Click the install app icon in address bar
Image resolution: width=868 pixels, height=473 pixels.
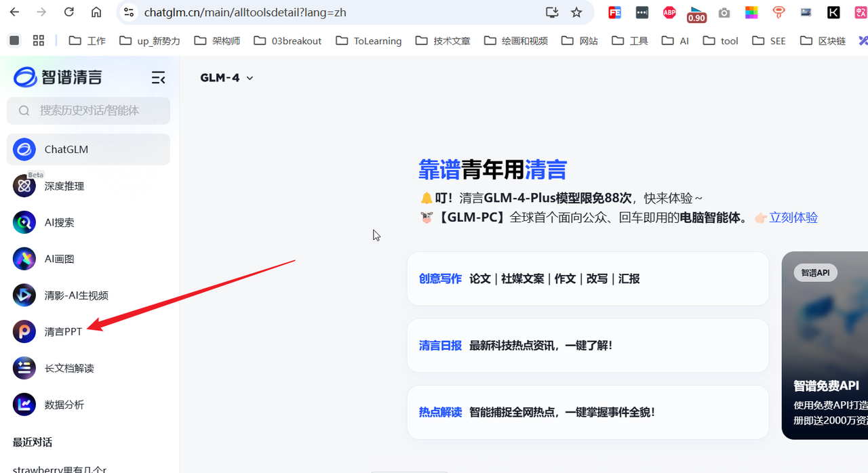tap(552, 12)
